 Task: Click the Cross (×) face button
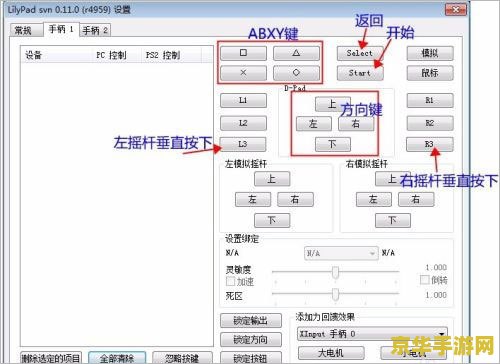click(x=243, y=73)
